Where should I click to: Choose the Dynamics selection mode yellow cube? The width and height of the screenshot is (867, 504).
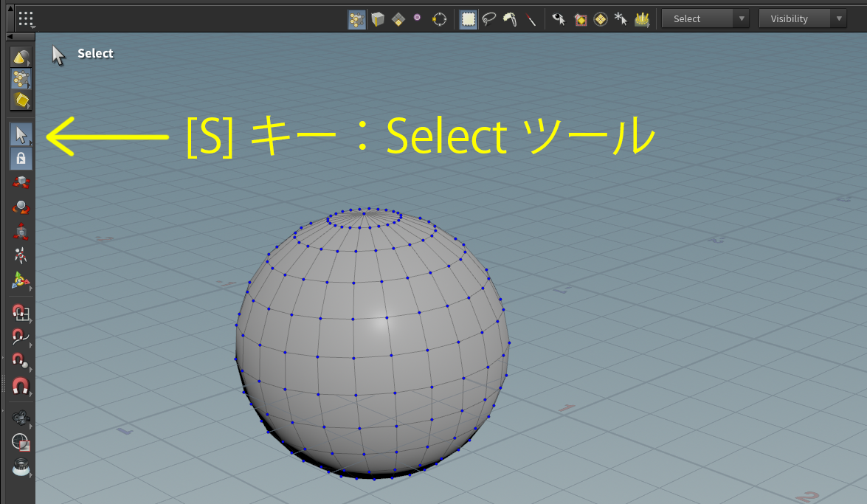click(21, 100)
